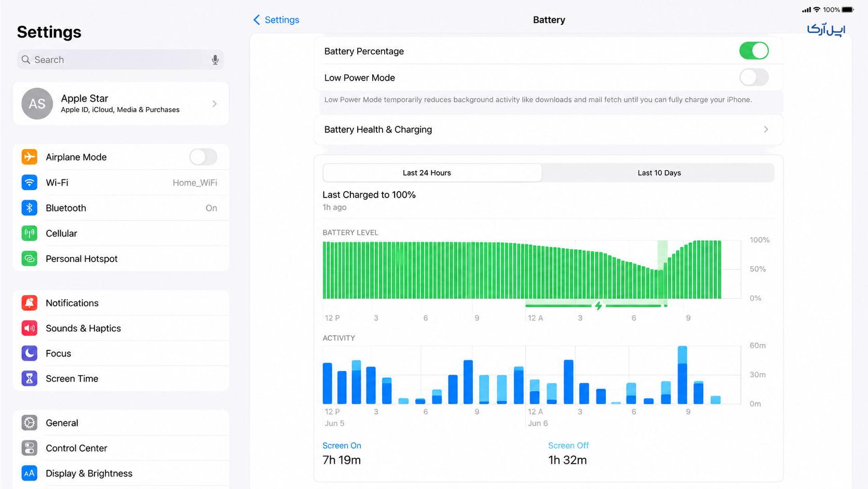This screenshot has width=868, height=489.
Task: Open the Screen Time row
Action: click(121, 378)
